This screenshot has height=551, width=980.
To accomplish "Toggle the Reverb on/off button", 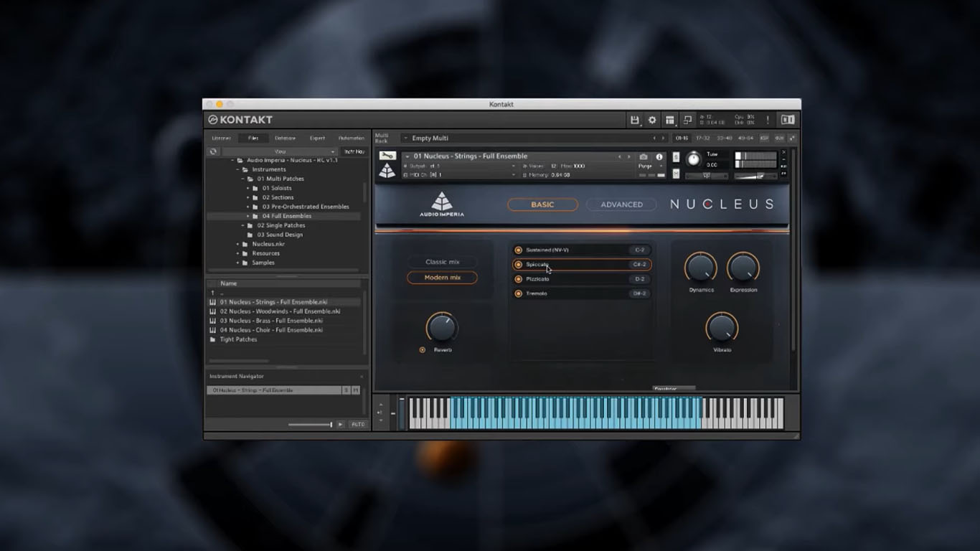I will click(x=423, y=350).
